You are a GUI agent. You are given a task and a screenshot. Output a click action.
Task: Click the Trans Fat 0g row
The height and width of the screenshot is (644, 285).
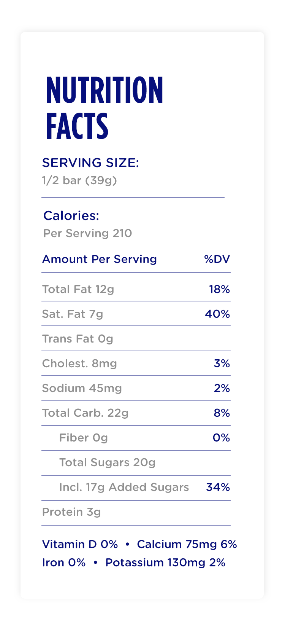click(78, 339)
